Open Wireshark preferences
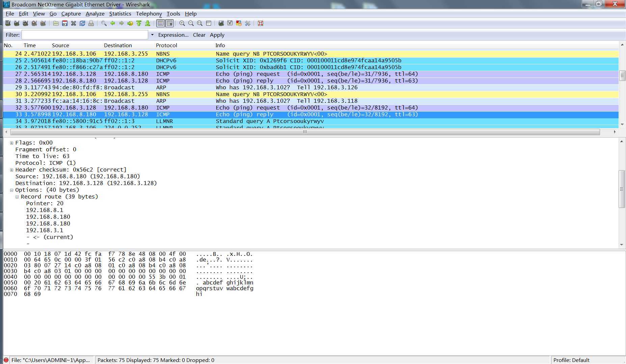 (248, 23)
